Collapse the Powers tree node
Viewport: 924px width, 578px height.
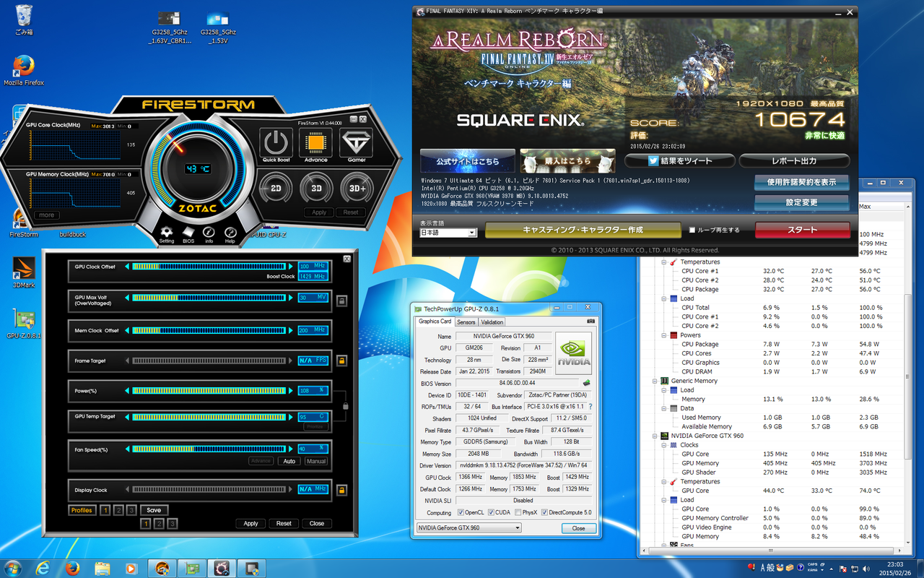click(664, 335)
